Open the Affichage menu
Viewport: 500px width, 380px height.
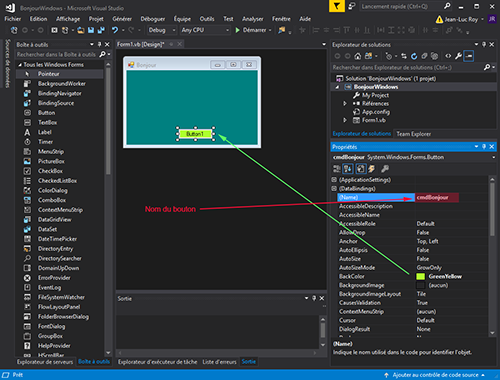click(68, 19)
